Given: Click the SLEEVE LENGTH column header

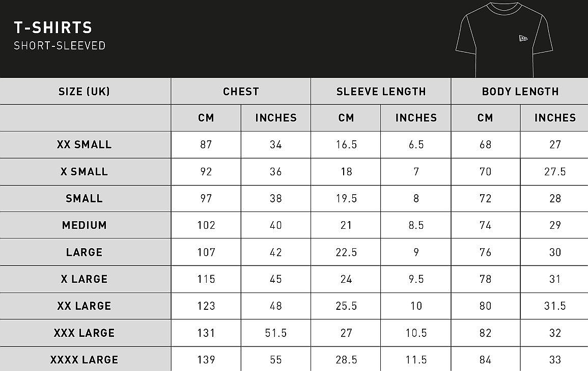Looking at the screenshot, I should pyautogui.click(x=381, y=92).
